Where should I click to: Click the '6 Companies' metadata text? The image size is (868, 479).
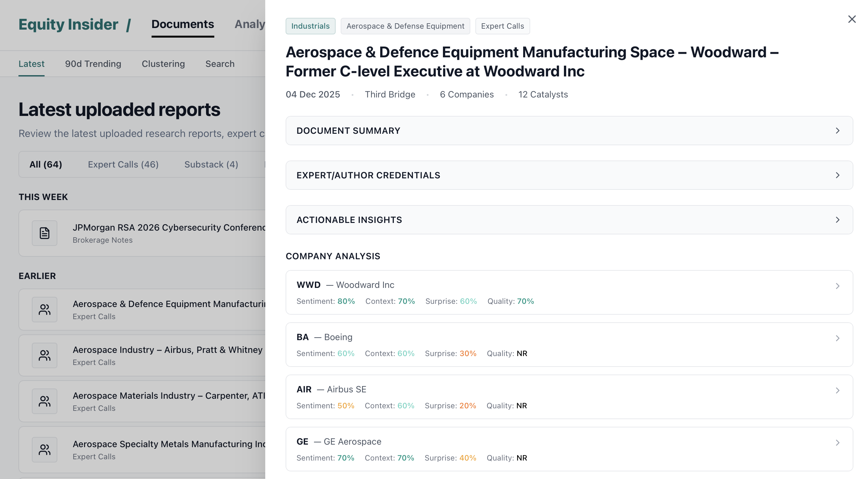tap(467, 94)
